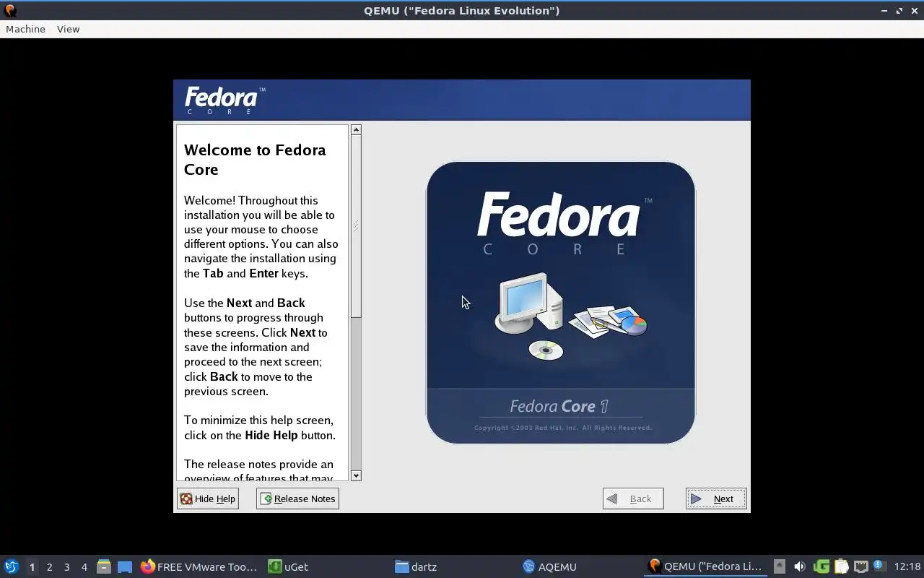Click the clipboard tray icon
The image size is (924, 578).
841,566
